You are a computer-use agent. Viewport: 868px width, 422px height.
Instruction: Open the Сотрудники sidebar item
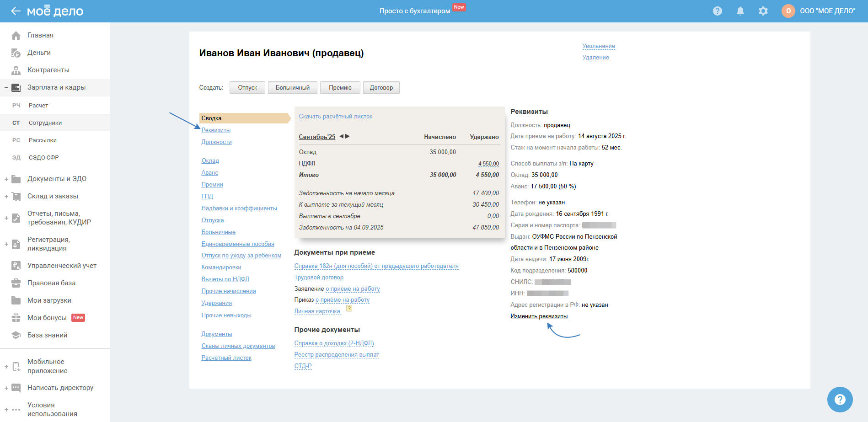point(45,123)
